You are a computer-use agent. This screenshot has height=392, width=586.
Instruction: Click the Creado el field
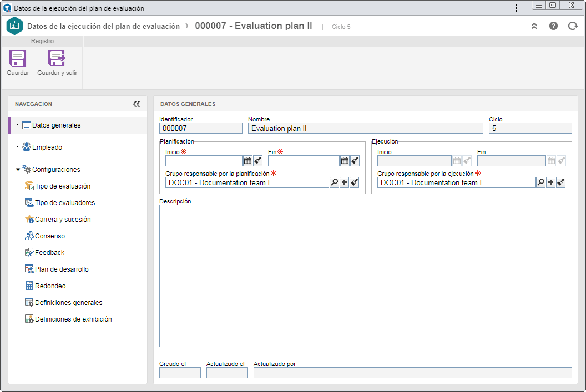[180, 373]
